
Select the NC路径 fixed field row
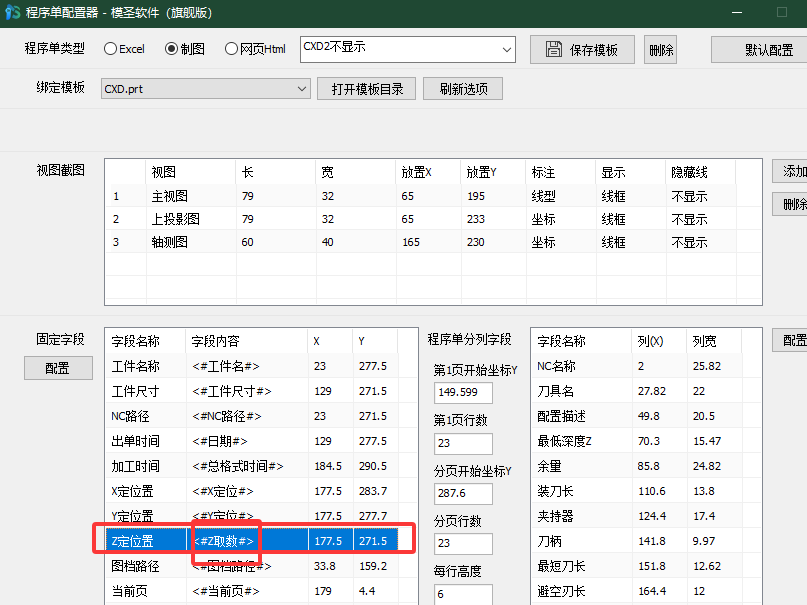260,416
